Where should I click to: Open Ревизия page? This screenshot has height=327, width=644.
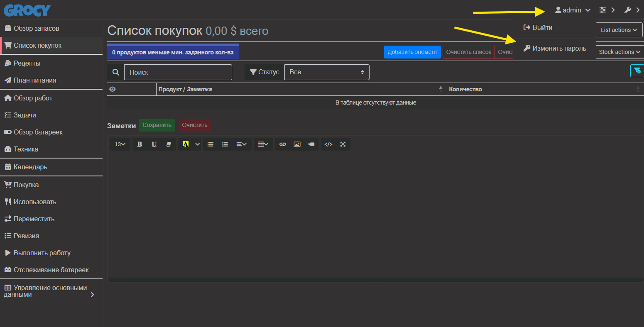click(x=51, y=236)
